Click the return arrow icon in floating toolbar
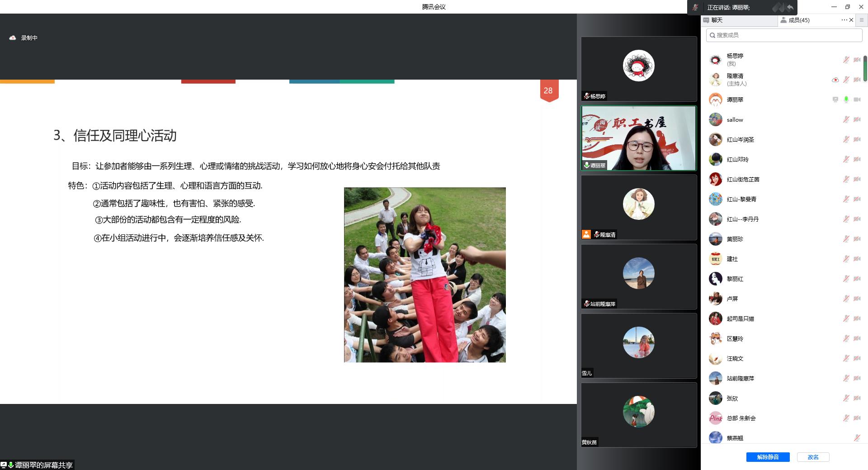This screenshot has height=470, width=868. (790, 7)
